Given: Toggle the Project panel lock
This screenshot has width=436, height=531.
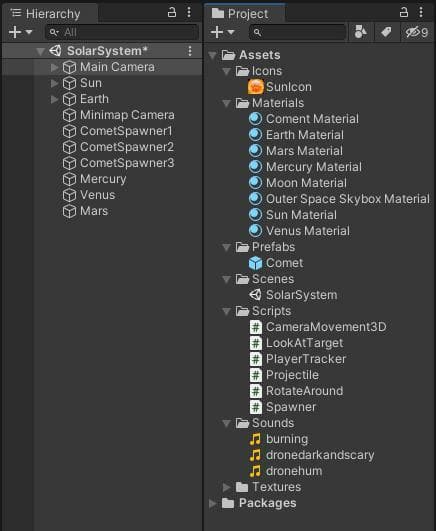Looking at the screenshot, I should click(x=404, y=13).
